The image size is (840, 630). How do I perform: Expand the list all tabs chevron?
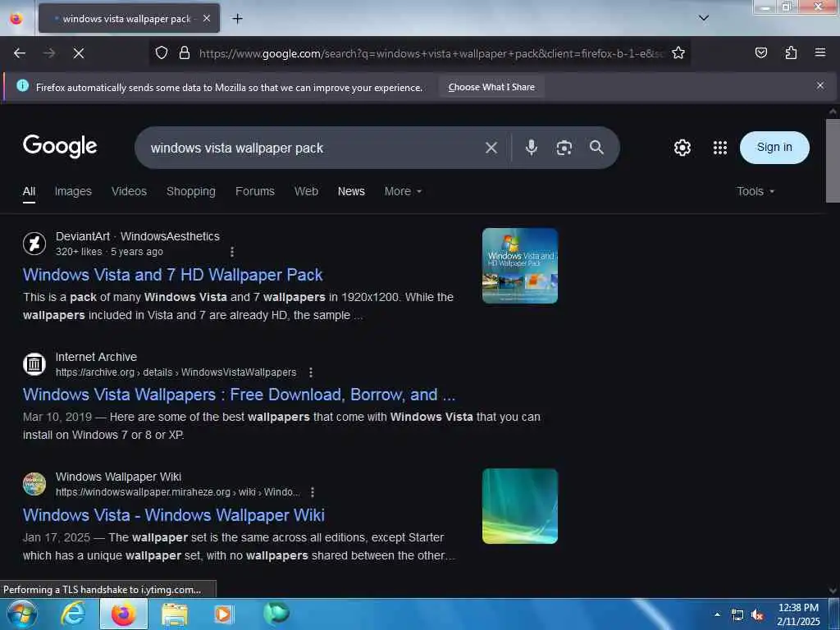point(704,18)
